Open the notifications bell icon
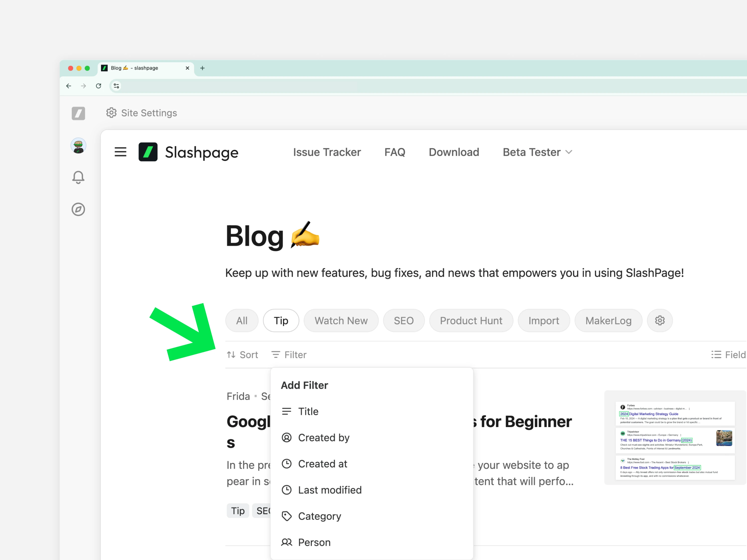747x560 pixels. point(78,177)
